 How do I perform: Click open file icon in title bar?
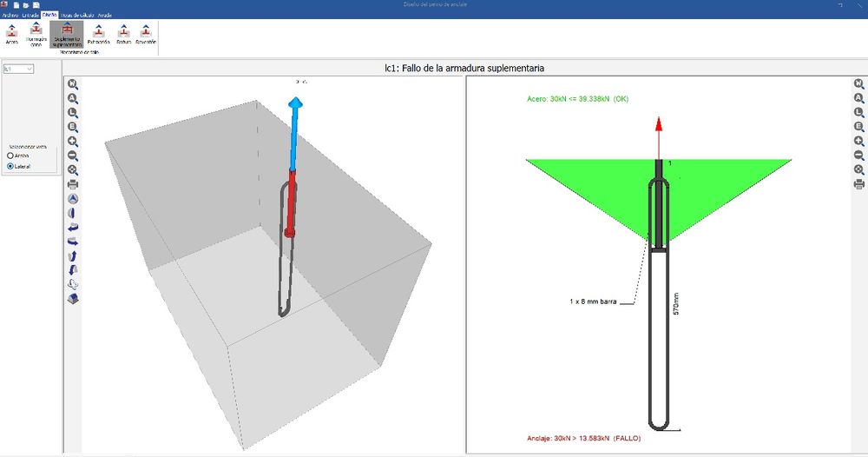(26, 5)
